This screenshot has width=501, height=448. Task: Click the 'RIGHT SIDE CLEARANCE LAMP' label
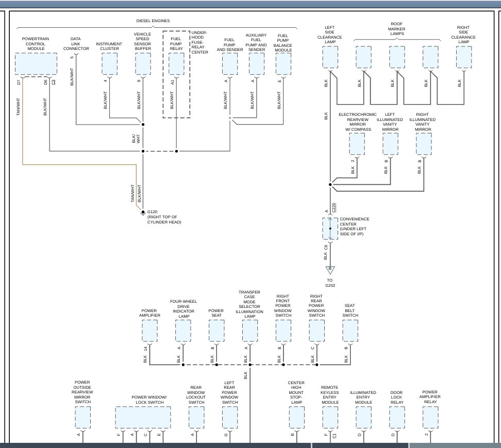point(463,35)
